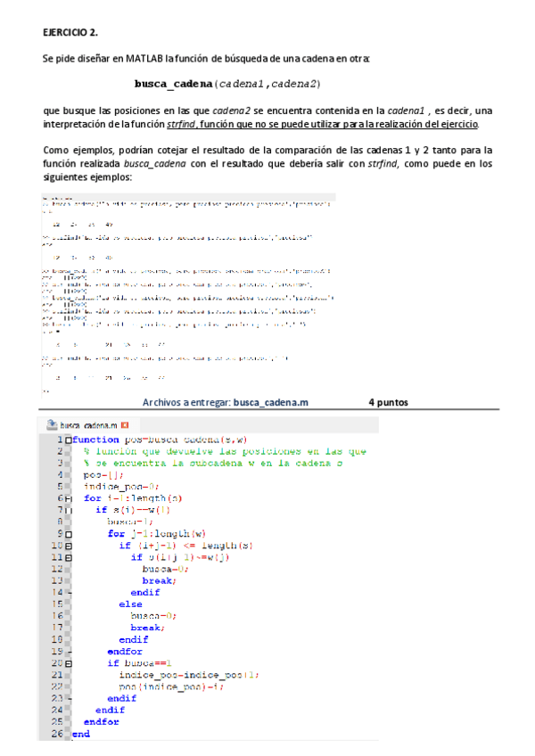Click the '4 puntos' label

[x=389, y=403]
